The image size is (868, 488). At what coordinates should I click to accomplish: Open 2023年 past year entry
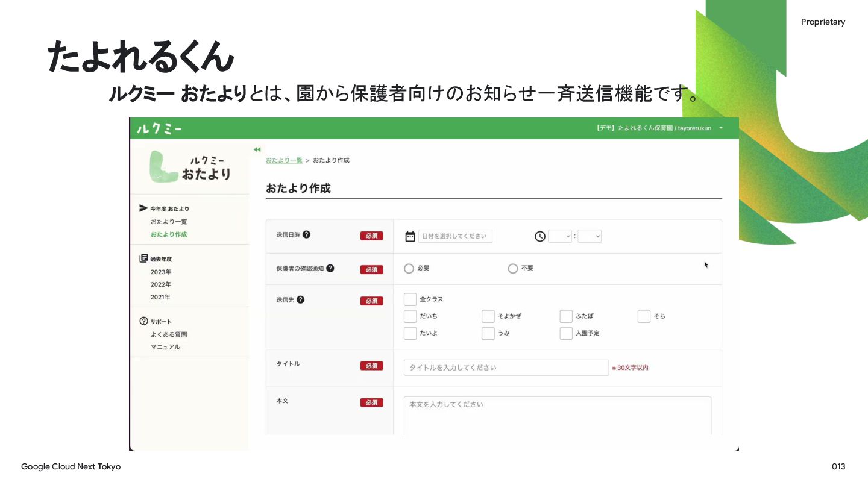pyautogui.click(x=161, y=272)
